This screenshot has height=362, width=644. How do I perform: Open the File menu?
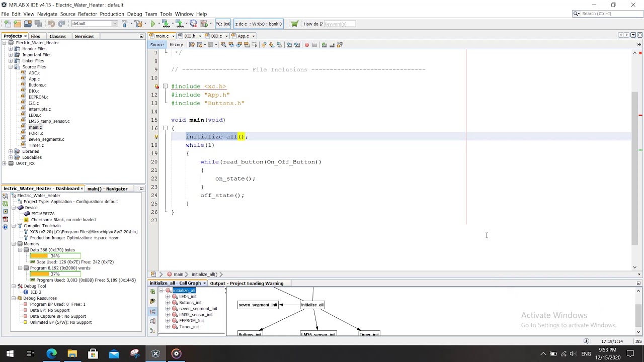coord(5,14)
